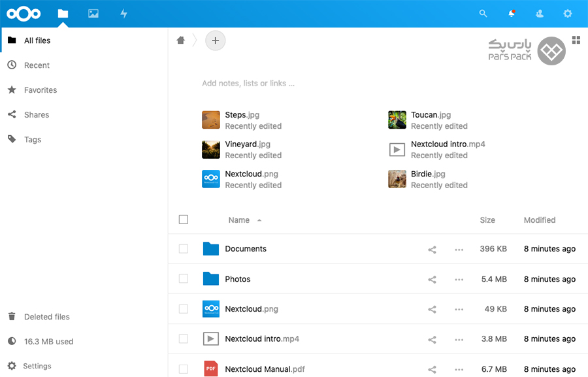Click the share icon for Documents folder

coord(432,250)
